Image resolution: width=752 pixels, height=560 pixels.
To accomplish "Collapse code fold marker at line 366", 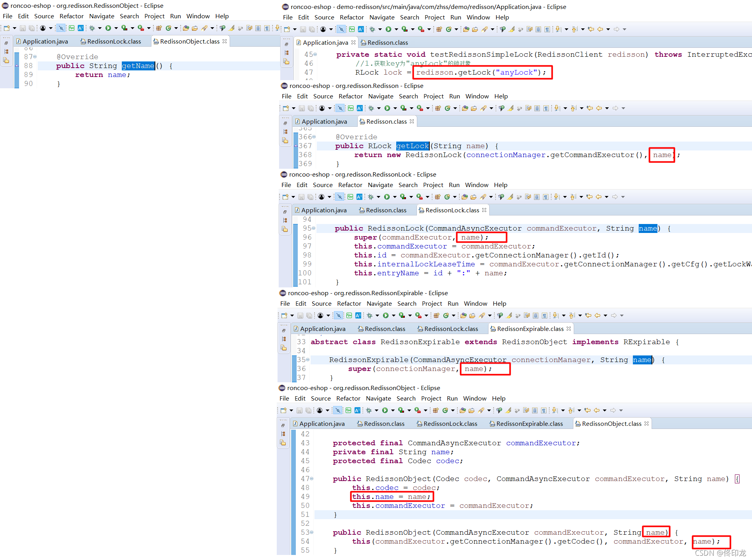I will 314,137.
